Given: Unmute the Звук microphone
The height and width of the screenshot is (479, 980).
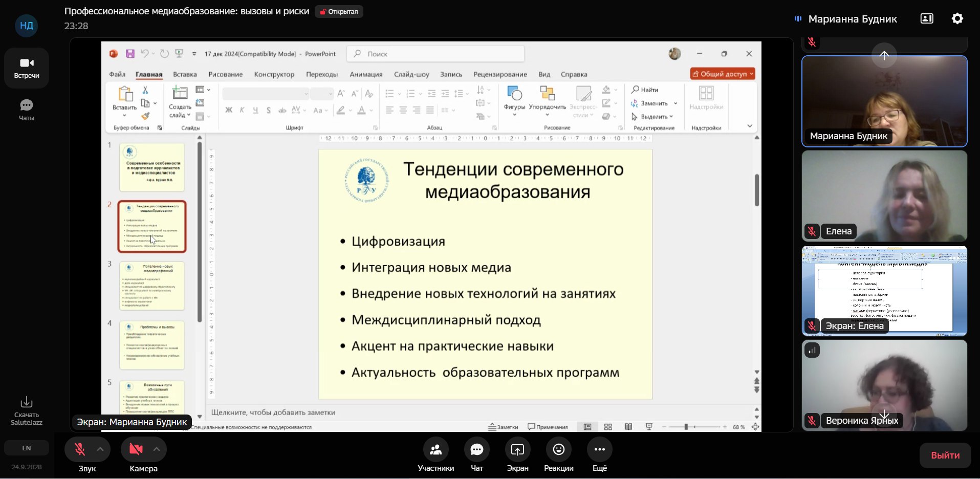Looking at the screenshot, I should (x=80, y=449).
